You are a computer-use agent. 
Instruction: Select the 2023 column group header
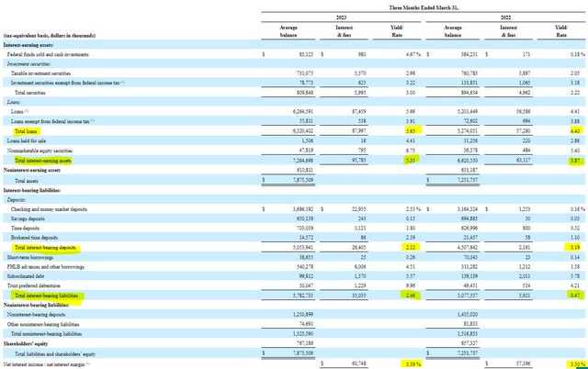pyautogui.click(x=341, y=17)
